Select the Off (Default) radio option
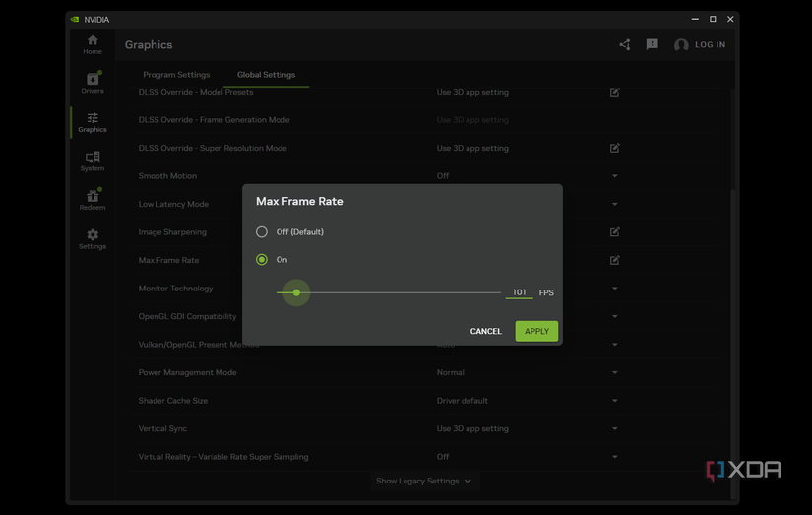812x515 pixels. pos(262,232)
